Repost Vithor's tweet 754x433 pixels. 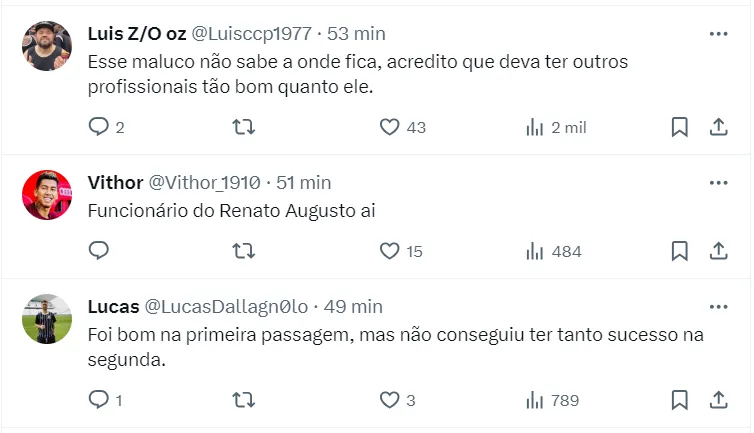pos(243,251)
